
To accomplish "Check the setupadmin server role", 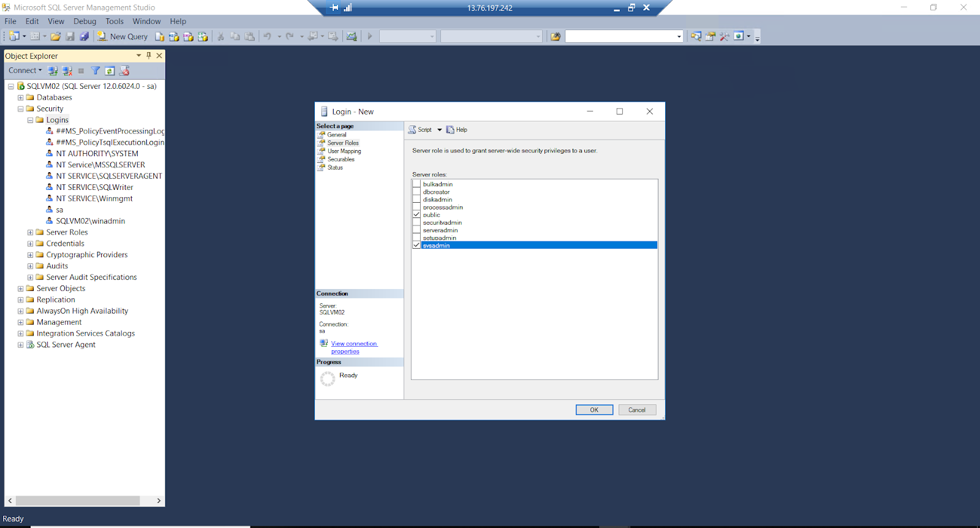I will coord(417,238).
